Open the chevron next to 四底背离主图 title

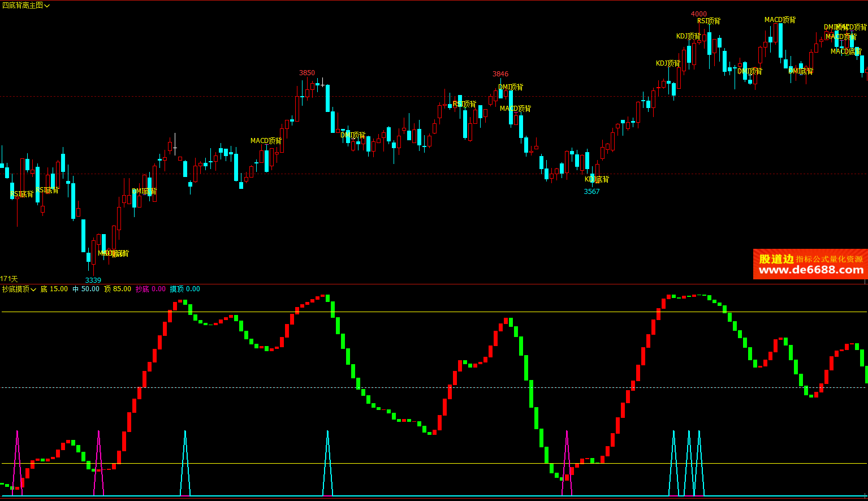point(46,5)
